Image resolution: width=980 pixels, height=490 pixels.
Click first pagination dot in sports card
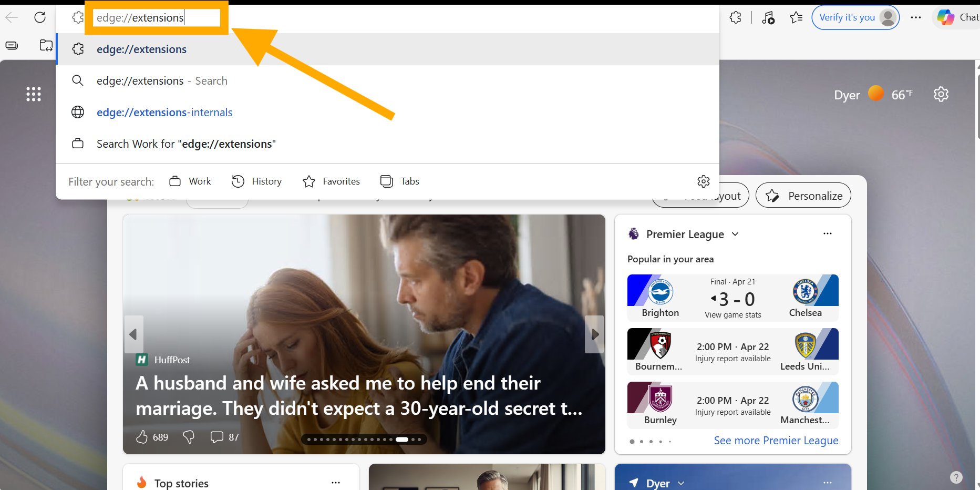tap(632, 442)
